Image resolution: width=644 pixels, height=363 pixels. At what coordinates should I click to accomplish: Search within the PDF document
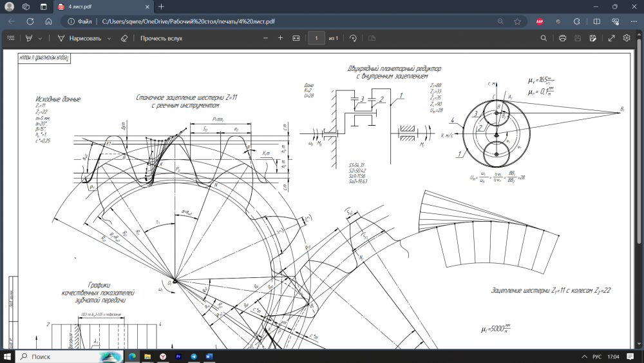click(544, 38)
